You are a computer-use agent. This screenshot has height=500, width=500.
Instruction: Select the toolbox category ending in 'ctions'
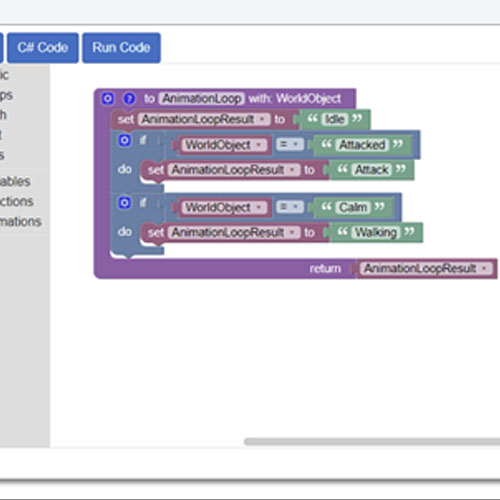coord(17,202)
